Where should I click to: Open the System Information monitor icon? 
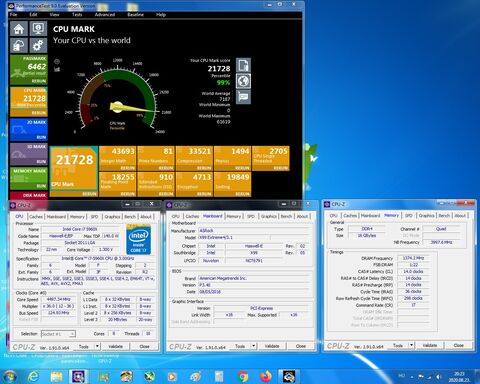pyautogui.click(x=38, y=29)
